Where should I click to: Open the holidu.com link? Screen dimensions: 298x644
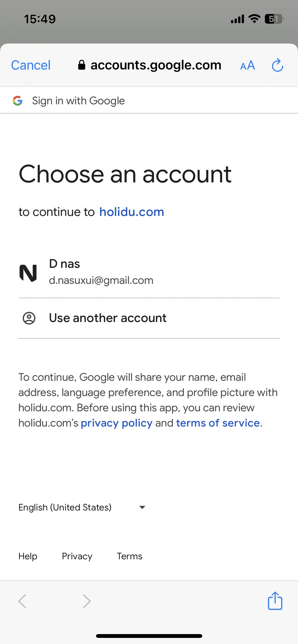[132, 212]
